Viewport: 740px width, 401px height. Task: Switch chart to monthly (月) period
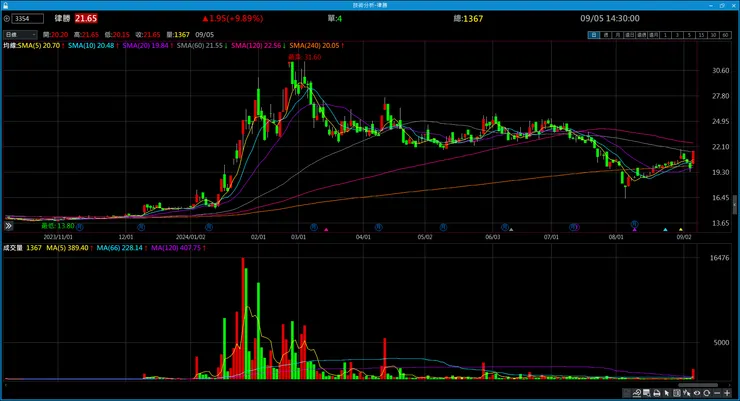point(618,35)
